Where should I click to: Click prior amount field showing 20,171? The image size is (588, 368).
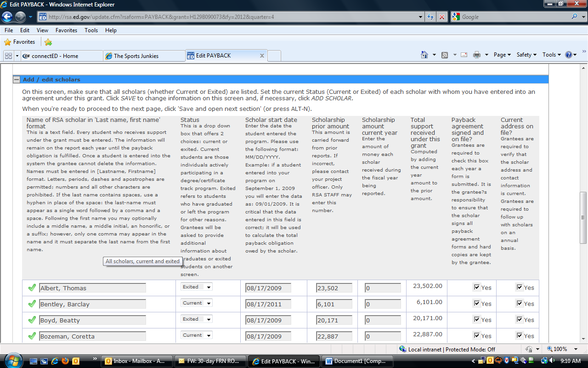point(334,320)
